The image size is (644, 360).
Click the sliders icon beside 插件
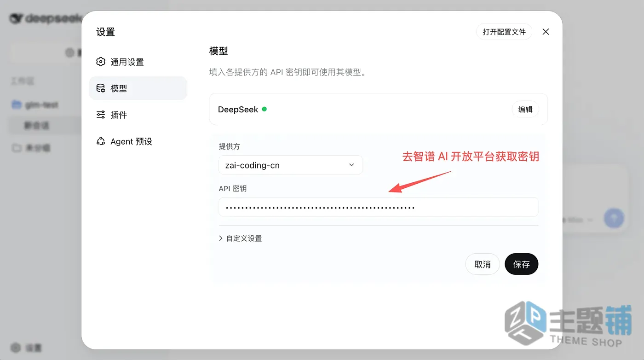point(101,115)
